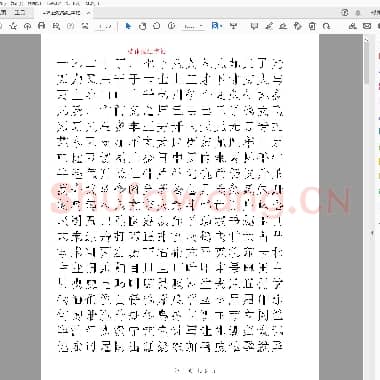Click the page number input box
This screenshot has height=380, width=380.
coord(100,26)
